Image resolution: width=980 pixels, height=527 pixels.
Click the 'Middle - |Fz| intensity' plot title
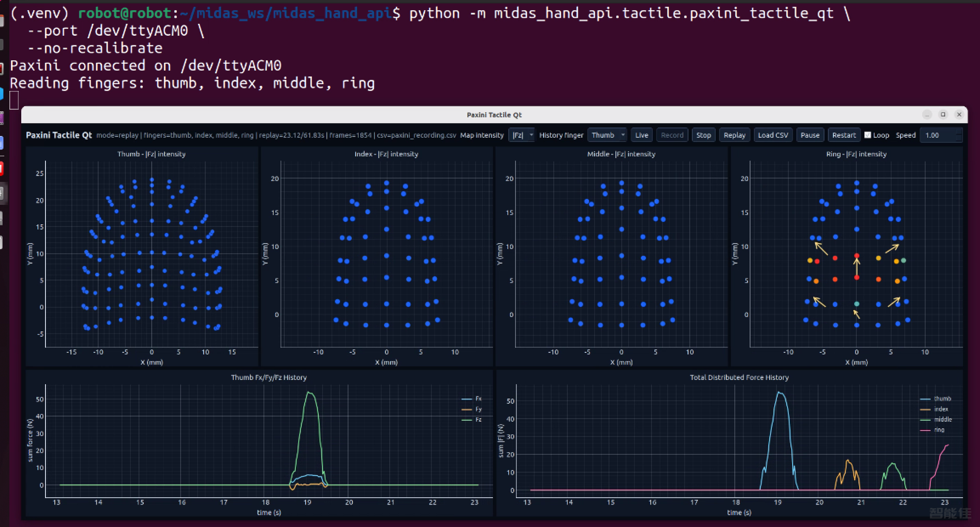621,154
